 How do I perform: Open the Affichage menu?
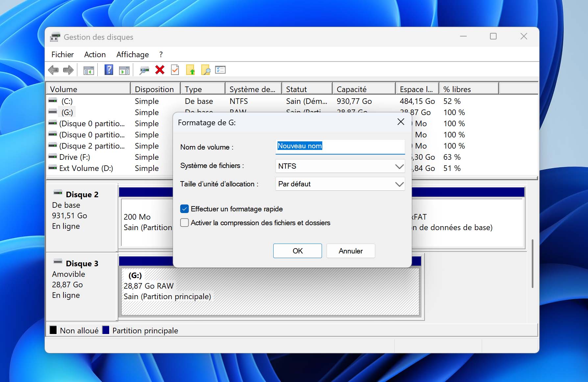pyautogui.click(x=133, y=55)
